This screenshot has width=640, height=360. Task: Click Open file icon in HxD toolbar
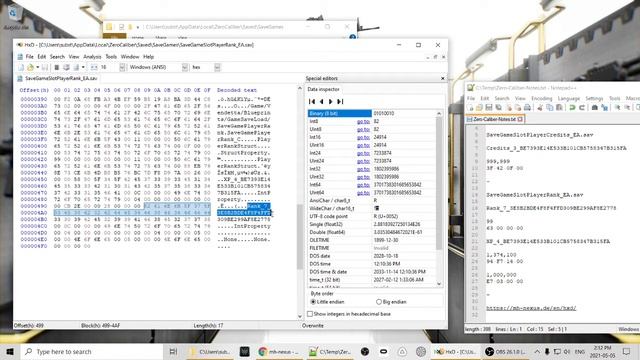(x=30, y=67)
